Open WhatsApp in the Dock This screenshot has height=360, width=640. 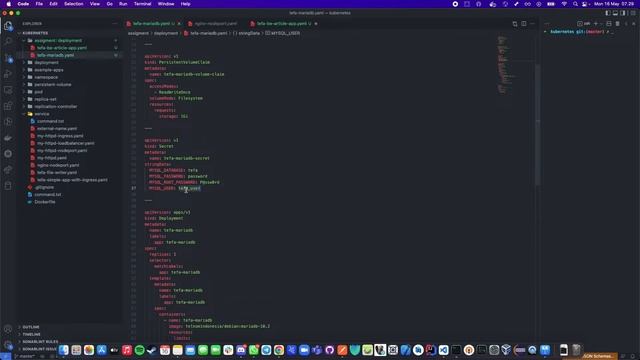(253, 350)
